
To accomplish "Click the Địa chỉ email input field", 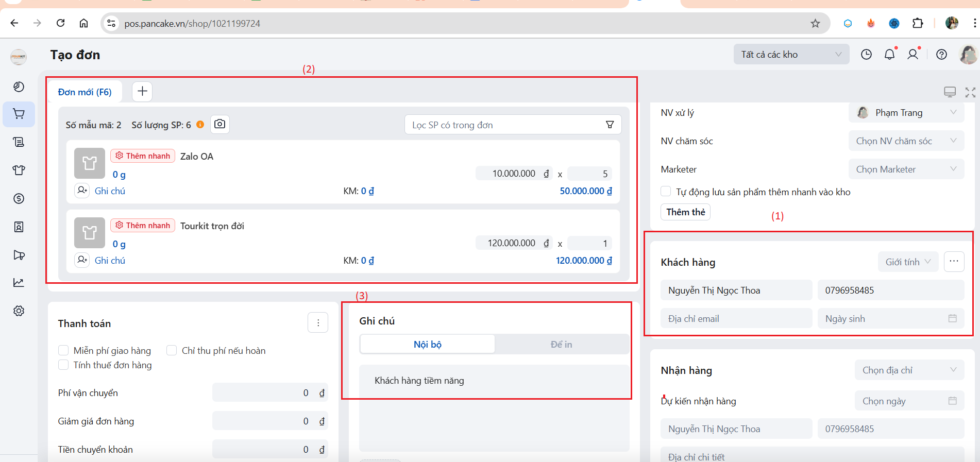I will [x=736, y=319].
